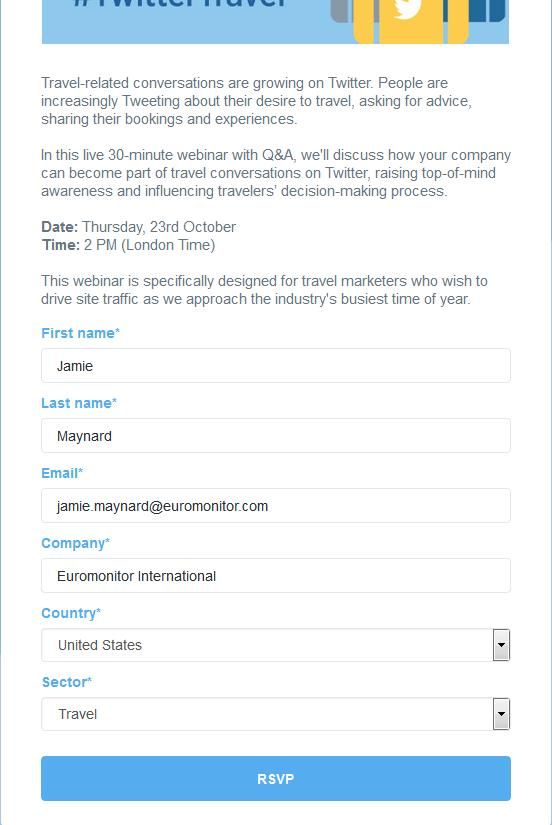
Task: Focus the Last name field containing Maynard
Action: click(276, 436)
